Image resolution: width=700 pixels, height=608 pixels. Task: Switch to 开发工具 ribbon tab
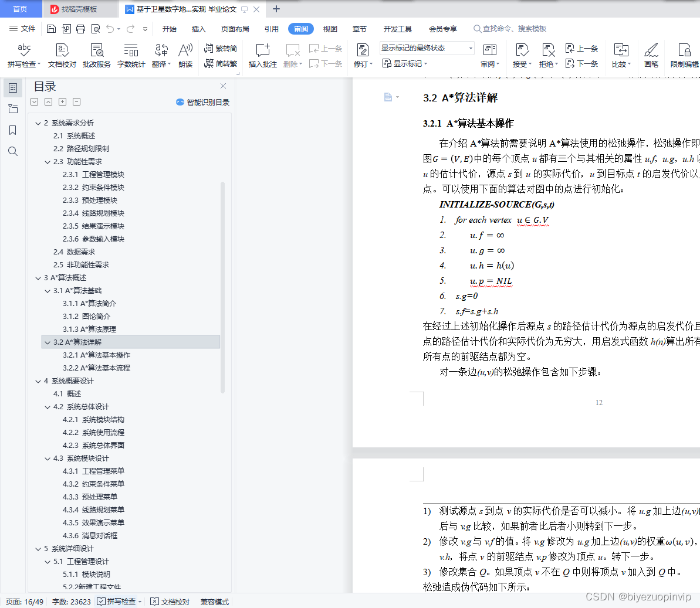pos(397,29)
